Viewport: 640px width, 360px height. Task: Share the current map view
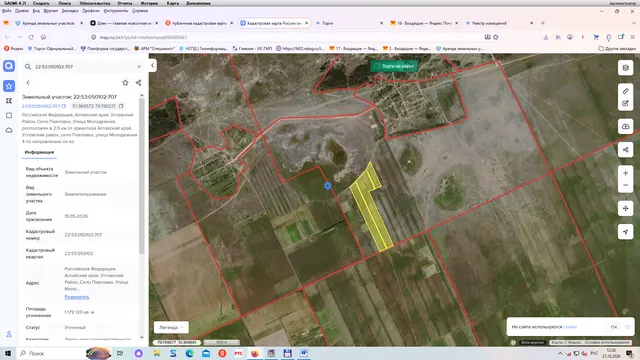[625, 150]
